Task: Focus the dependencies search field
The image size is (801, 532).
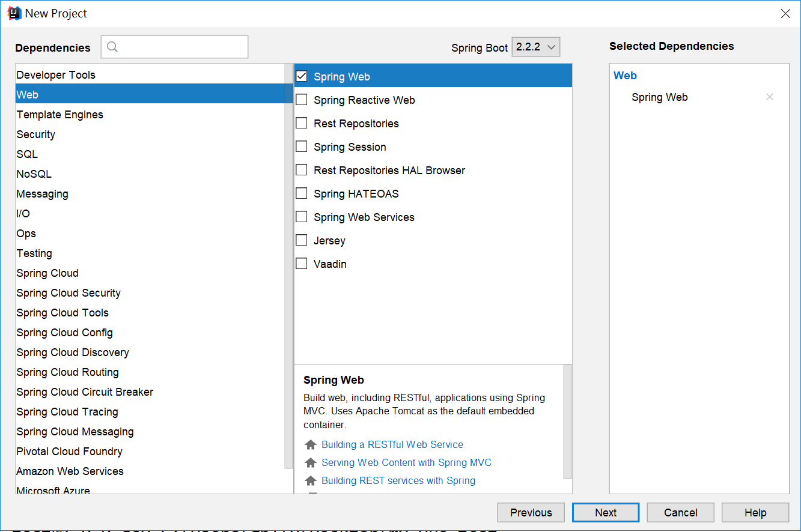Action: click(174, 47)
